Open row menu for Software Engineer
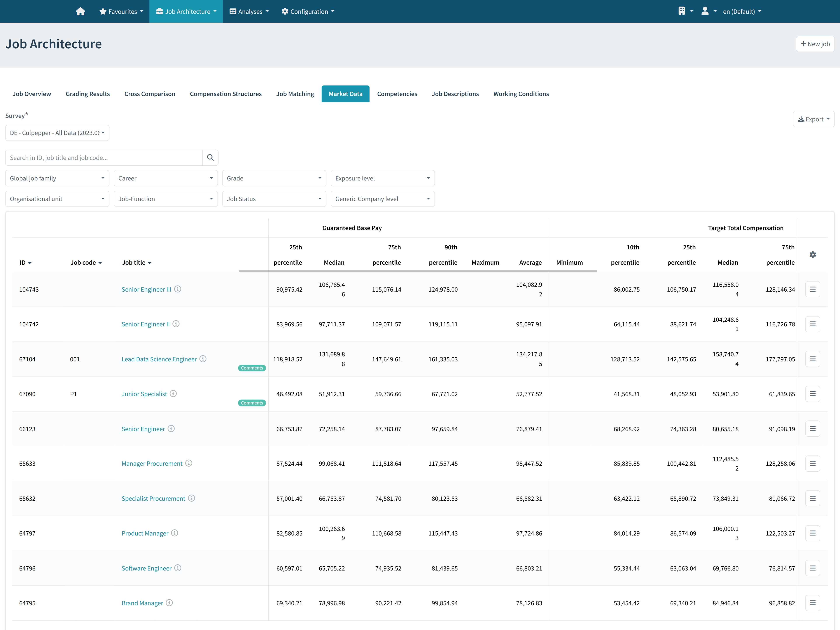840x630 pixels. pyautogui.click(x=812, y=569)
